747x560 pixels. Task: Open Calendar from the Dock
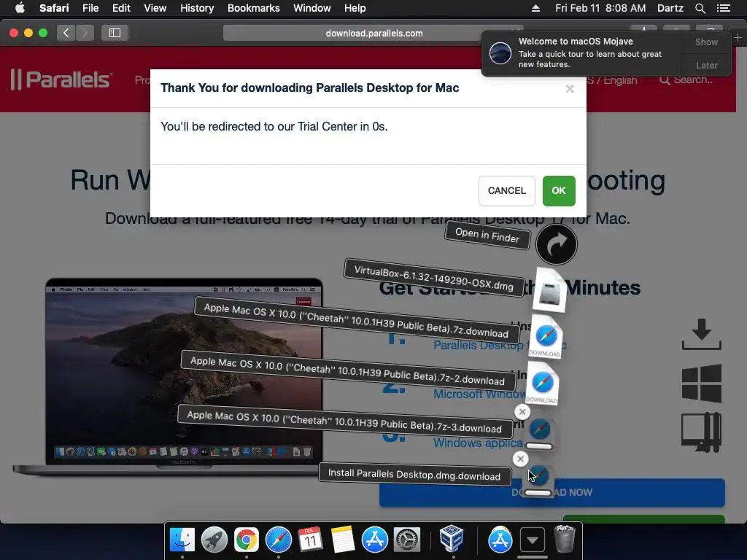[x=310, y=540]
